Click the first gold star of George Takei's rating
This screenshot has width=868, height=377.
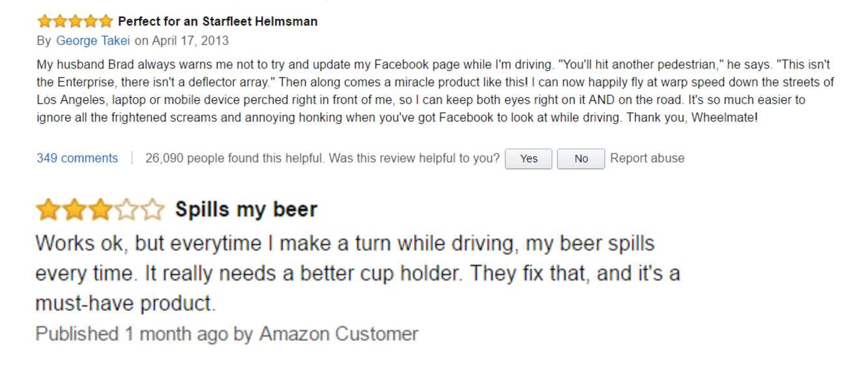point(44,20)
